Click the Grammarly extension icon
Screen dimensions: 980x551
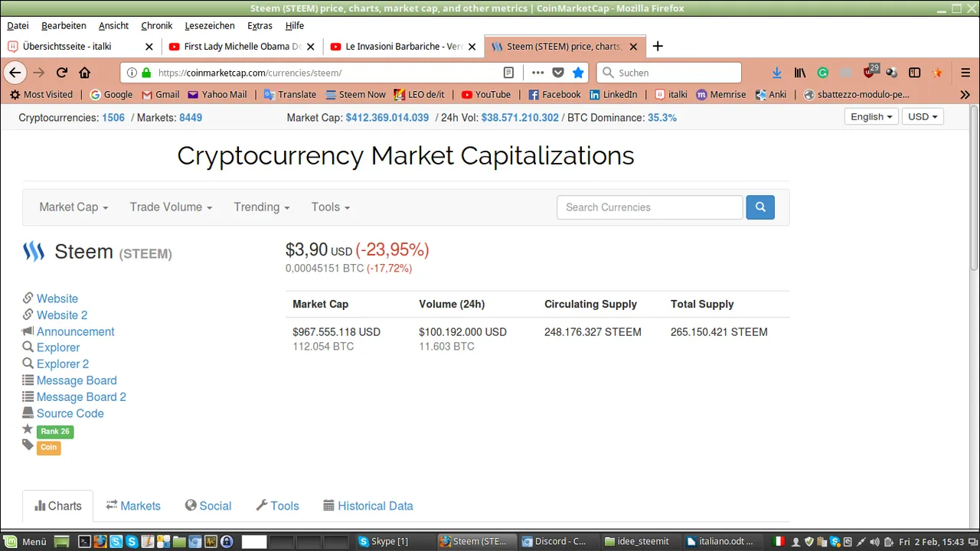pyautogui.click(x=823, y=73)
